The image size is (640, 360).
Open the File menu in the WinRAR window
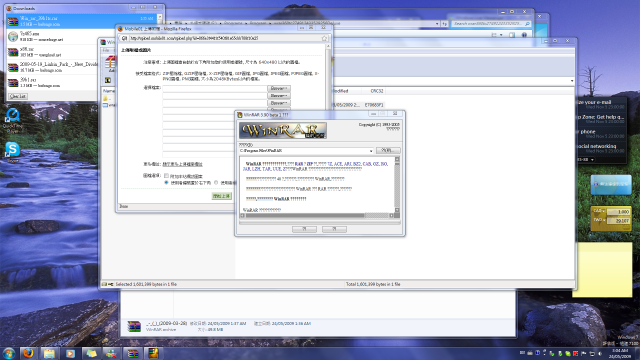pyautogui.click(x=106, y=50)
